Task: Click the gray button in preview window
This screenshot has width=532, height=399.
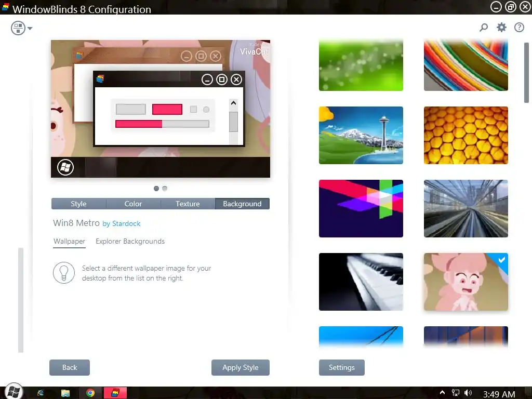Action: tap(131, 109)
